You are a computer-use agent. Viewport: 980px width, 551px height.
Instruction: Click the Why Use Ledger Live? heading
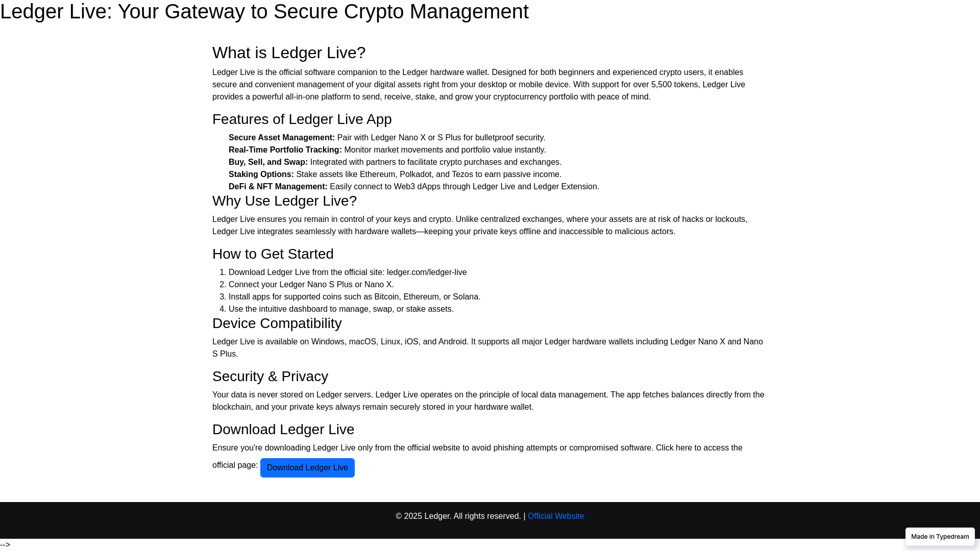[x=284, y=201]
